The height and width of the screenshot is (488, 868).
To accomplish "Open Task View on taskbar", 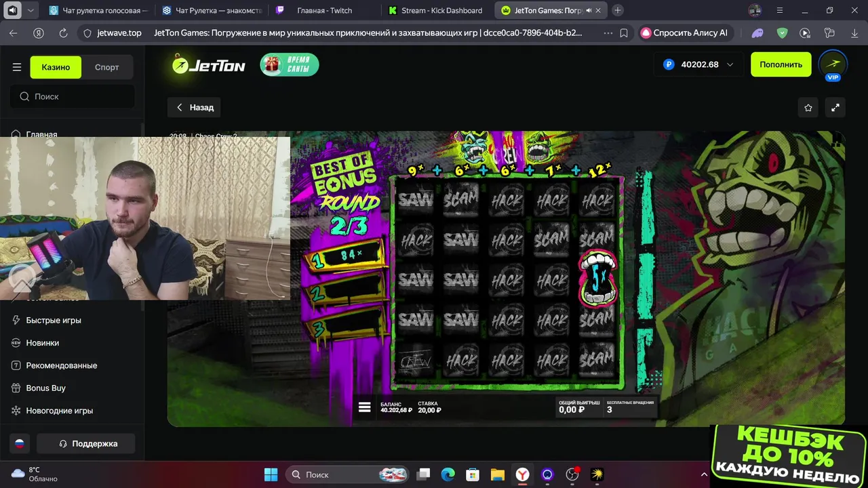I will pyautogui.click(x=423, y=475).
